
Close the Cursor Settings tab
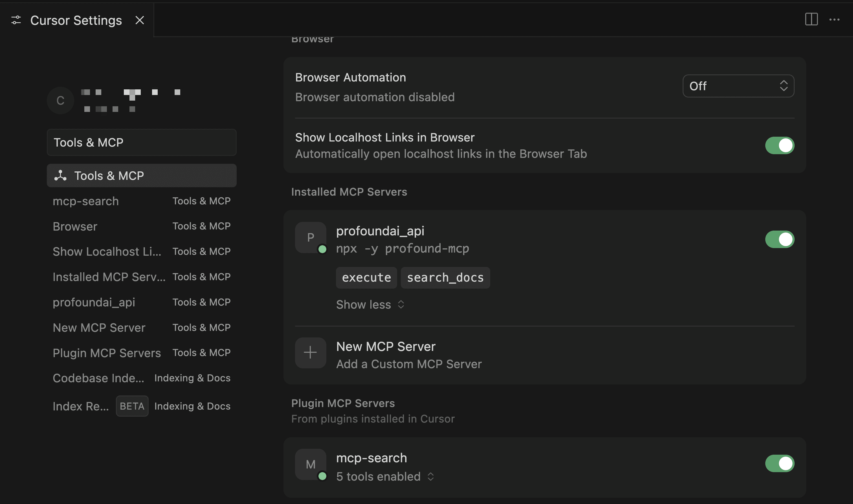pyautogui.click(x=140, y=20)
